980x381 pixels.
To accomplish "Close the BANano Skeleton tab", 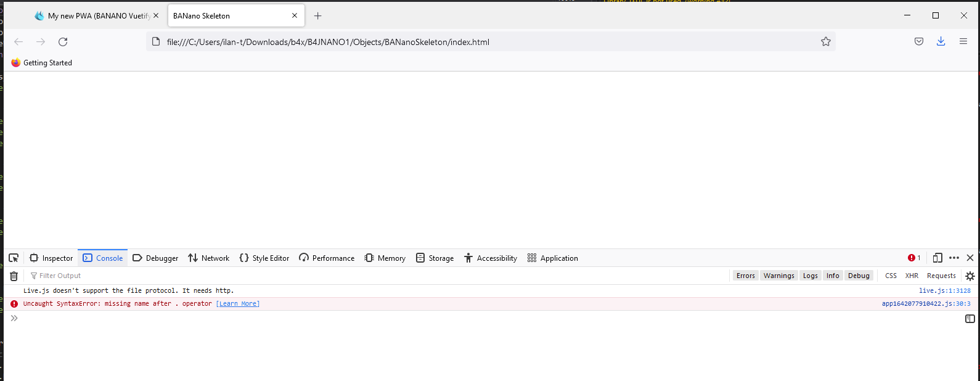I will coord(295,16).
